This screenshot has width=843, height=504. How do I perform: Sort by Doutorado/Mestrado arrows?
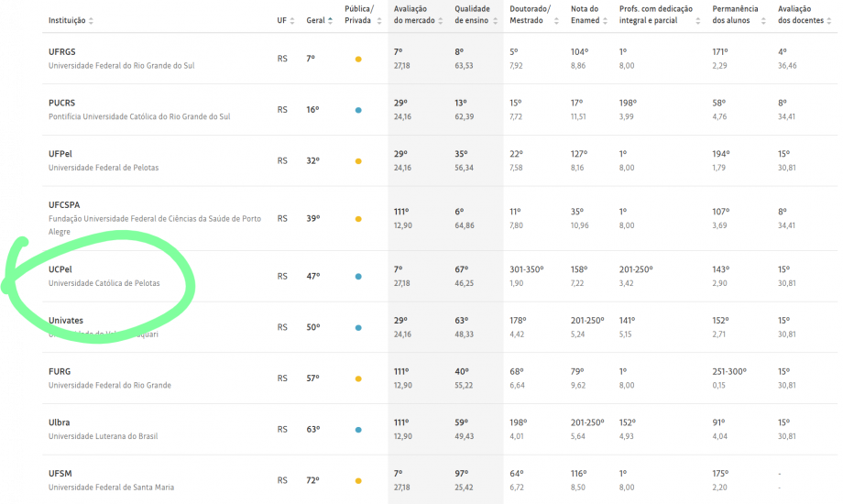pos(556,21)
